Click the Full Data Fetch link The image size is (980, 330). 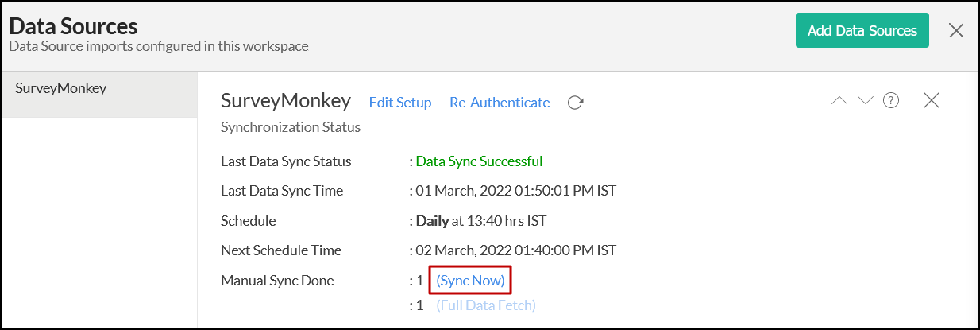pyautogui.click(x=486, y=305)
